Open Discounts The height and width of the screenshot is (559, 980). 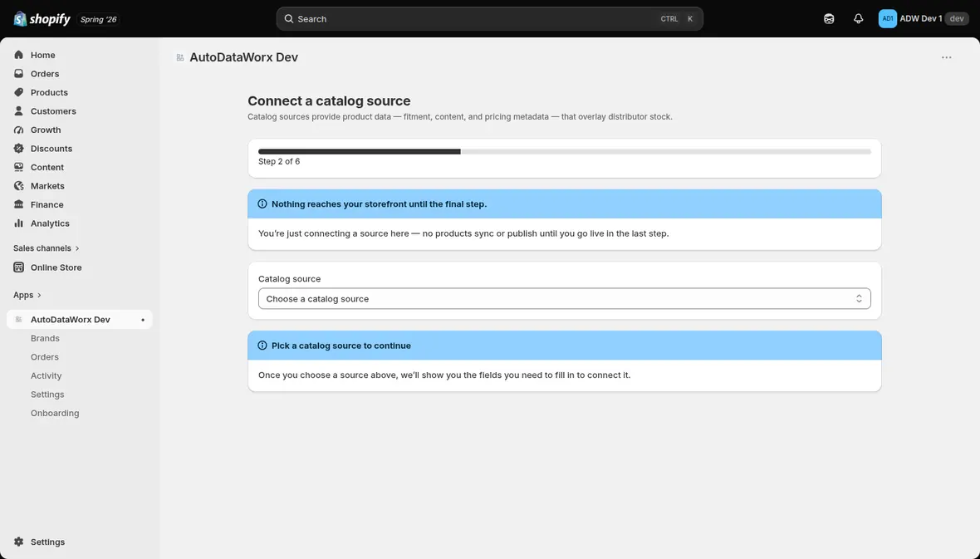pyautogui.click(x=80, y=149)
